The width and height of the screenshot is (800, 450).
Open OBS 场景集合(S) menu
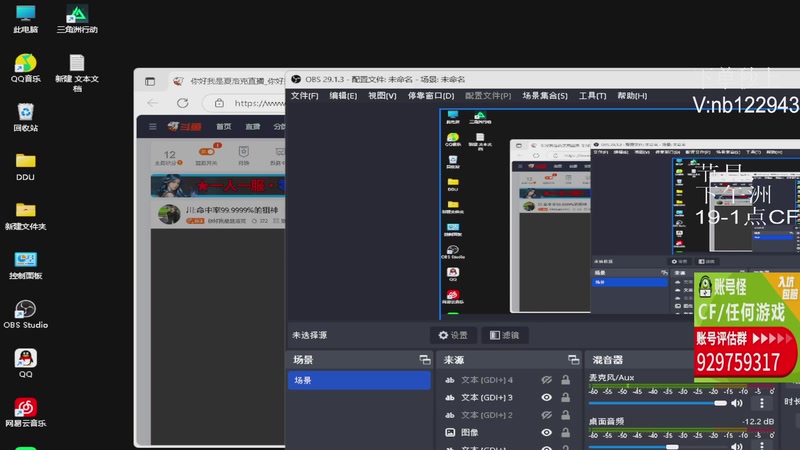545,95
